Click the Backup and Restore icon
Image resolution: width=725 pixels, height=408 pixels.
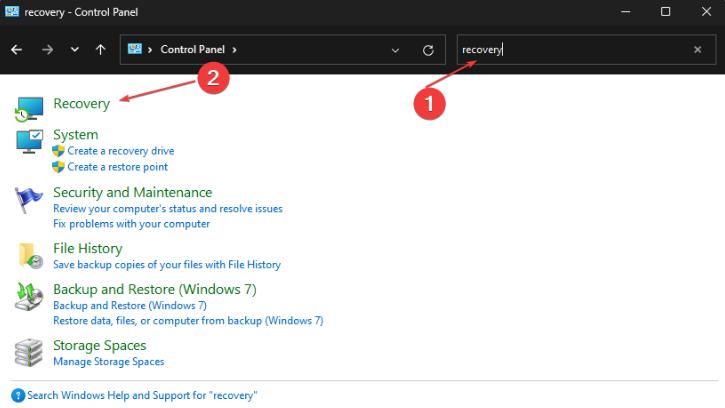[x=29, y=297]
